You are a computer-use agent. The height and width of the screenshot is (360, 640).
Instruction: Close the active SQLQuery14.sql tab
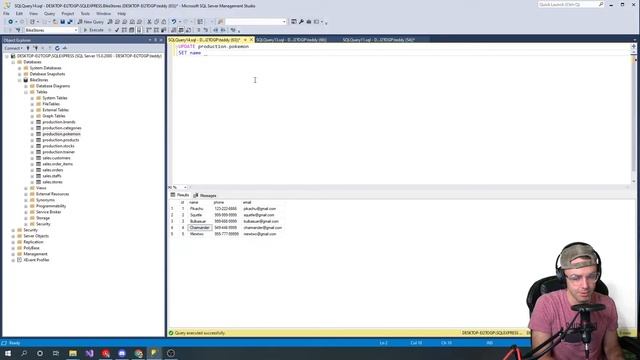point(251,40)
